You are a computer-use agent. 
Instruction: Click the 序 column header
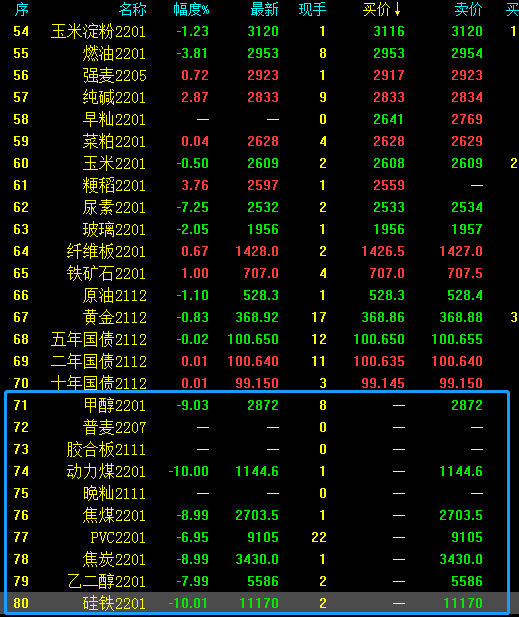[22, 9]
